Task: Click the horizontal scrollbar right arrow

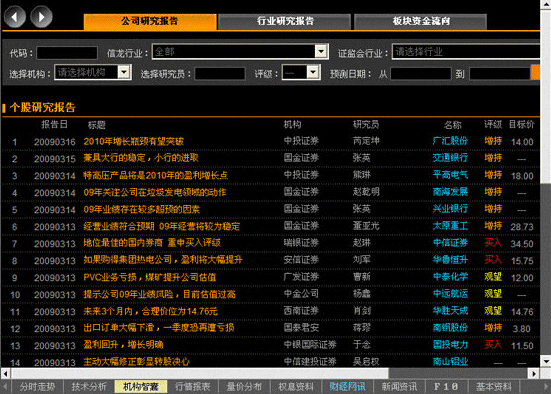Action: coord(534,373)
